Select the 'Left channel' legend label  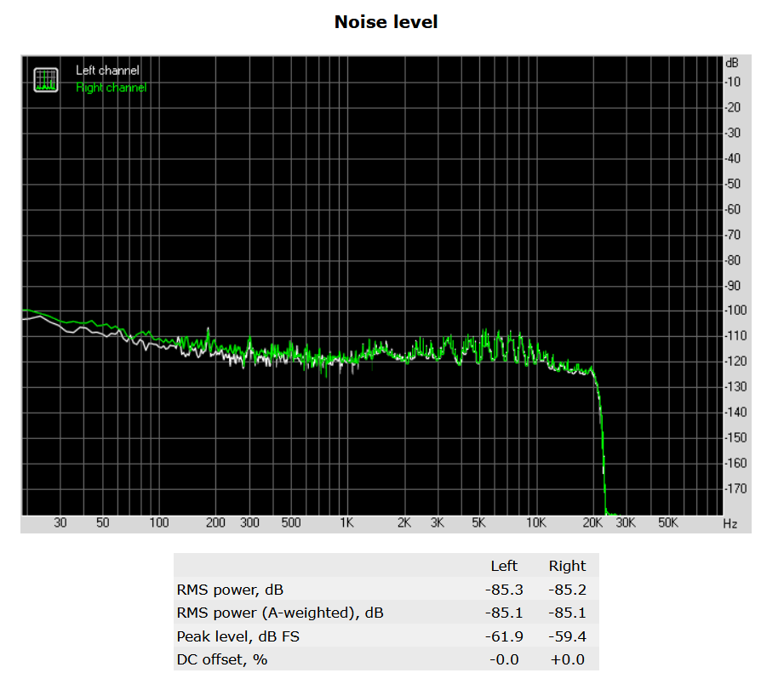point(107,71)
